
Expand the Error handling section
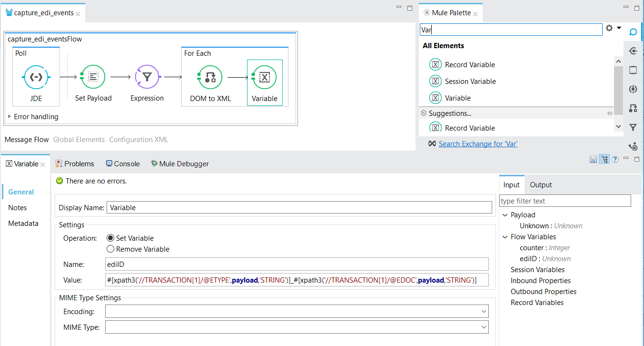coord(10,116)
